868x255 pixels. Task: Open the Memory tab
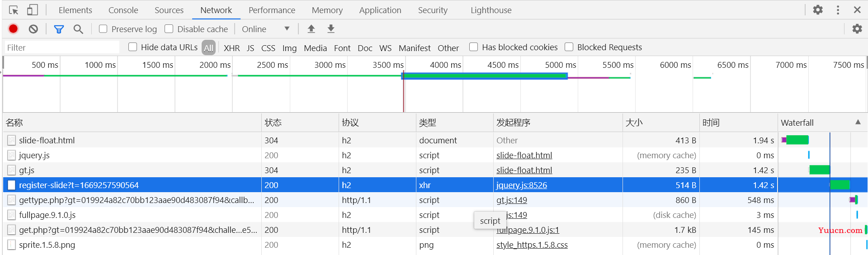click(327, 10)
